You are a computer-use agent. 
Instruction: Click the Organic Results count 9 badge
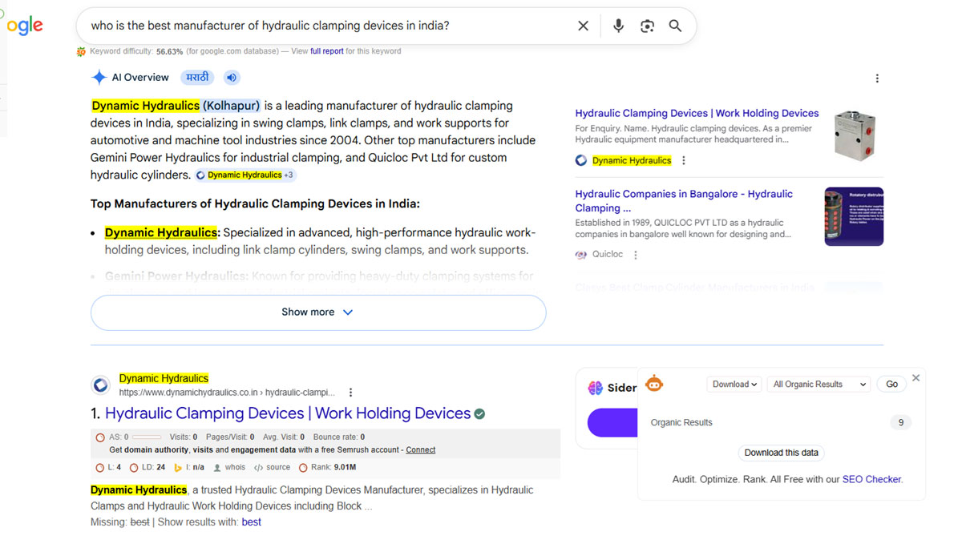(901, 423)
